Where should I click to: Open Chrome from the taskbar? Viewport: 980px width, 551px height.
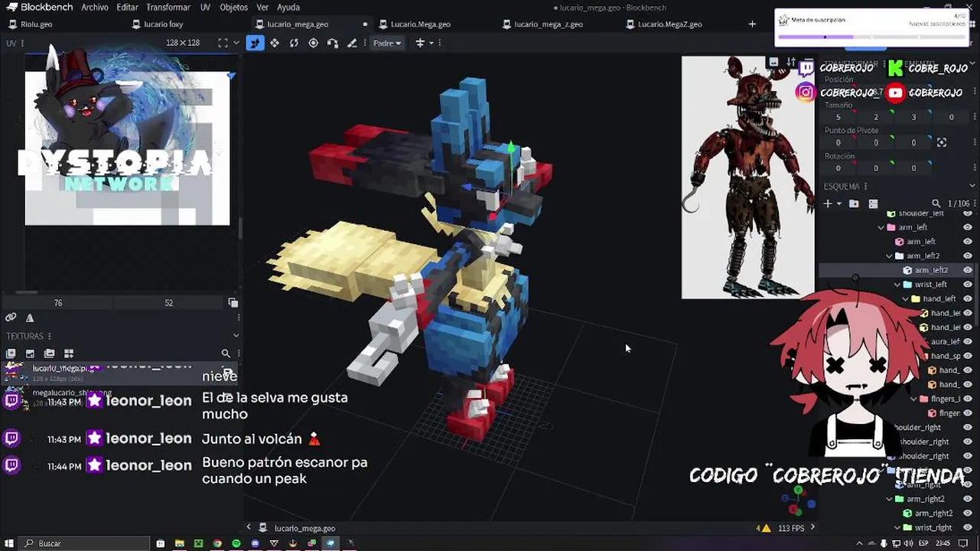click(217, 543)
